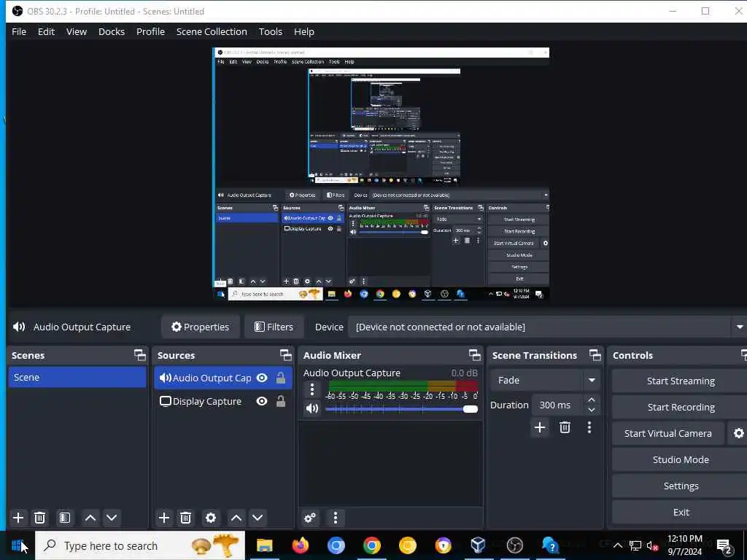This screenshot has height=560, width=747.
Task: Open virtual camera settings gear
Action: click(738, 433)
